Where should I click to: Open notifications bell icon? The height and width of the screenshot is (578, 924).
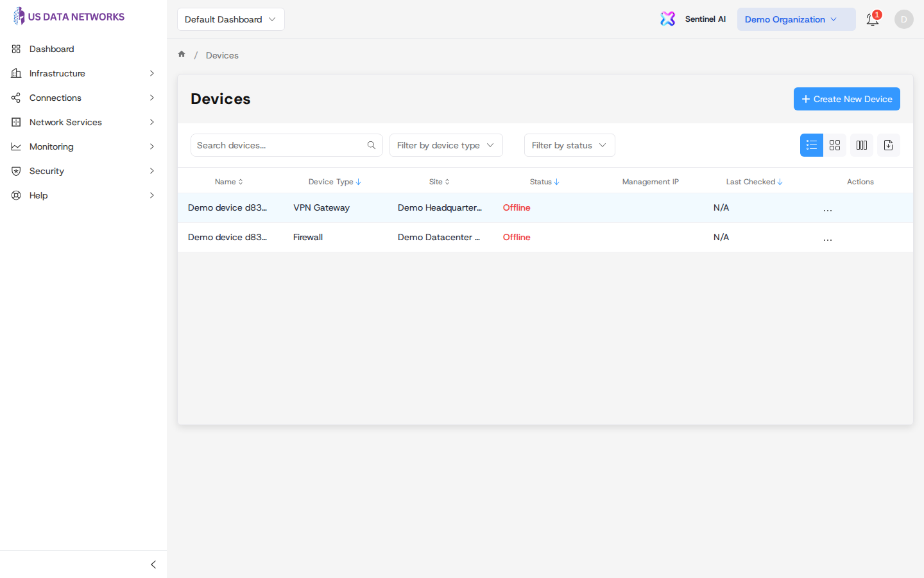tap(873, 19)
